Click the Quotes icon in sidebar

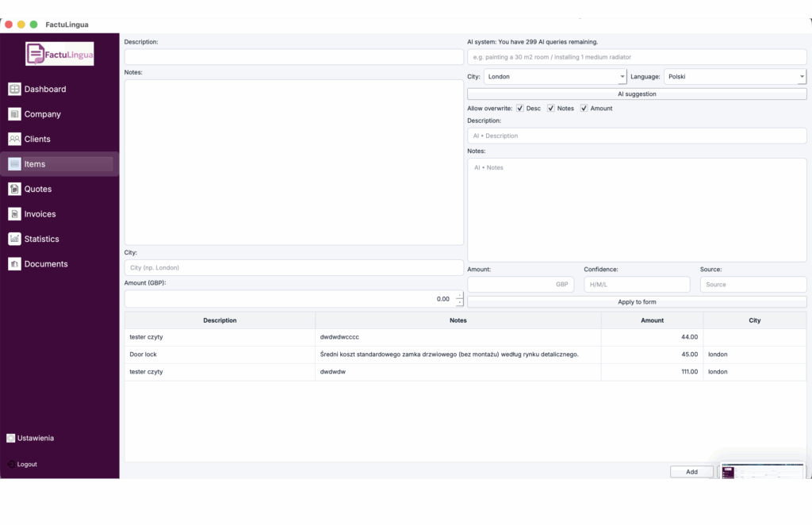pyautogui.click(x=14, y=189)
